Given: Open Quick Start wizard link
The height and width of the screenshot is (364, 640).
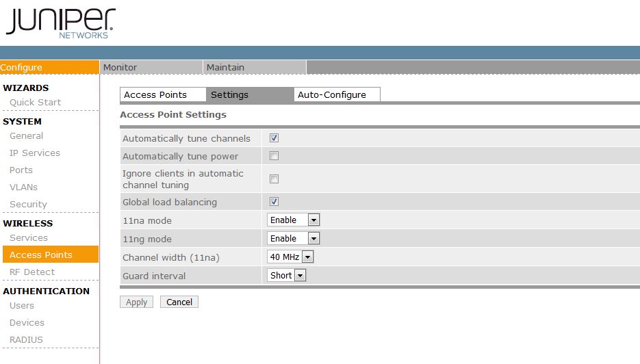Looking at the screenshot, I should click(x=36, y=103).
